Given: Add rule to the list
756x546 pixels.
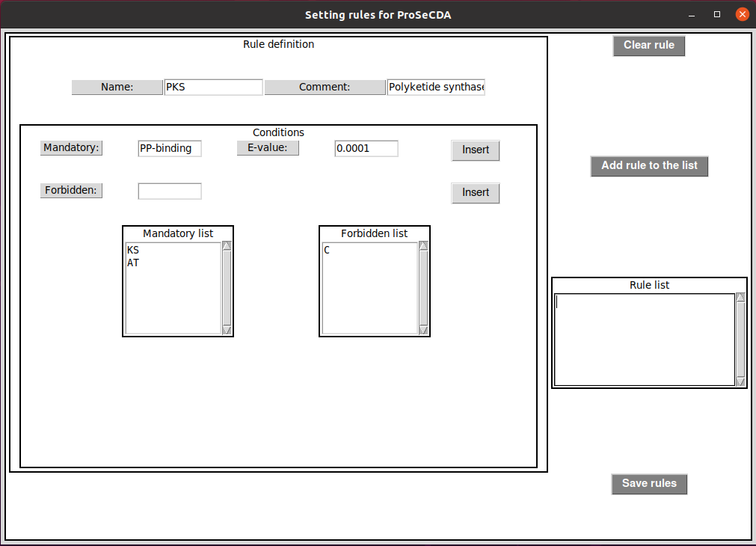Looking at the screenshot, I should tap(649, 166).
